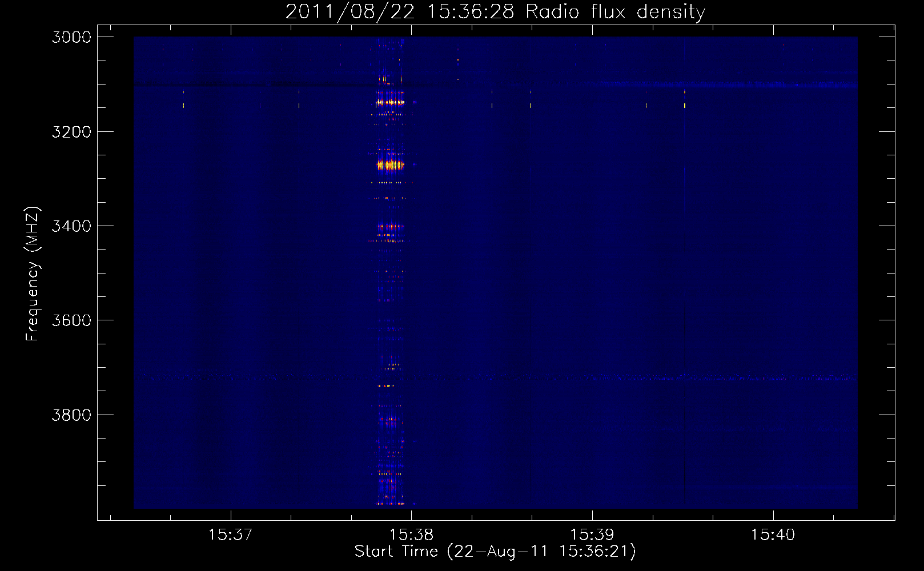Viewport: 924px width, 571px height.
Task: Click the 15:40 time tick label
Action: 773,534
